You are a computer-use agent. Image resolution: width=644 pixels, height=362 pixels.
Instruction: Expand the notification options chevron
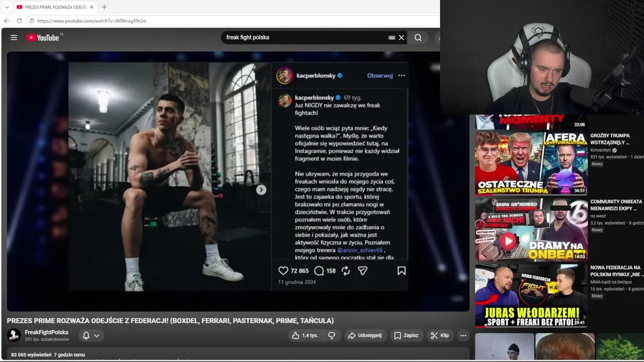pyautogui.click(x=97, y=335)
